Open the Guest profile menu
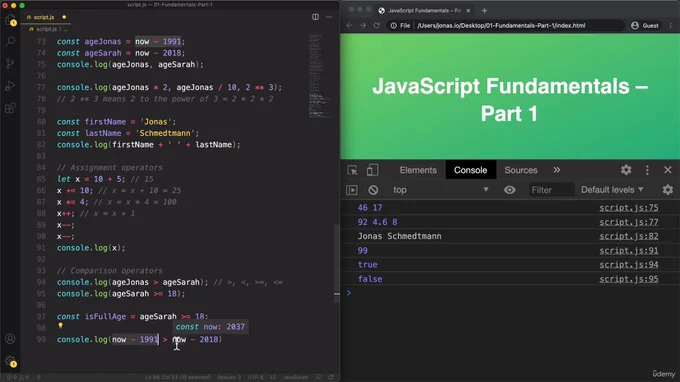Screen dimensions: 680x382 [x=645, y=26]
